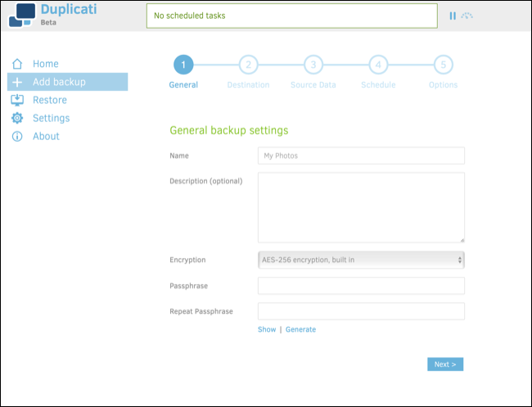The height and width of the screenshot is (407, 532).
Task: Click the Duplicati logo icon
Action: [x=21, y=16]
